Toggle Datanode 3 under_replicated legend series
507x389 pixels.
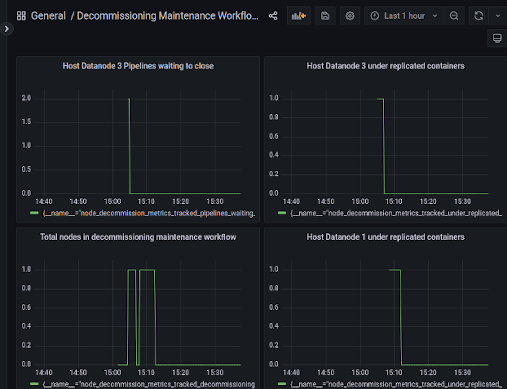click(396, 213)
